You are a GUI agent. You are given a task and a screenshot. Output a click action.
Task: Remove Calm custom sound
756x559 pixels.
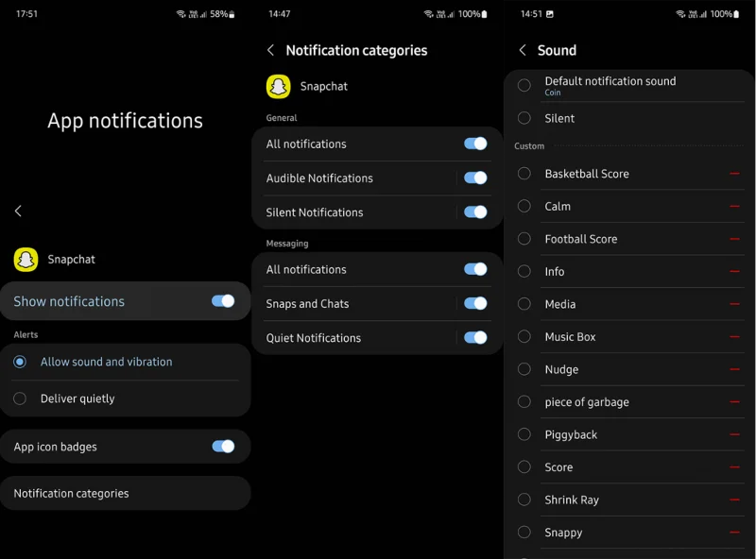coord(734,206)
